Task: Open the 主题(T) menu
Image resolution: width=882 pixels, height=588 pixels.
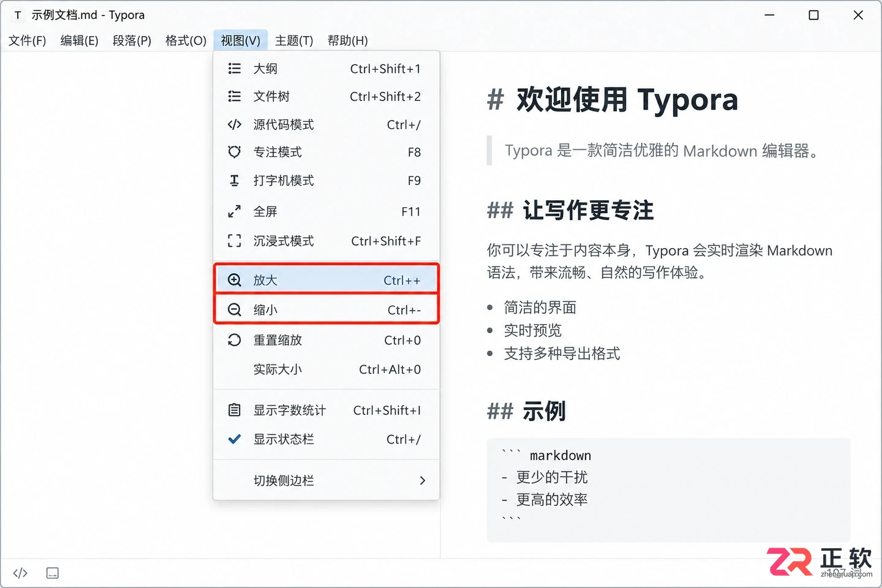Action: click(x=294, y=40)
